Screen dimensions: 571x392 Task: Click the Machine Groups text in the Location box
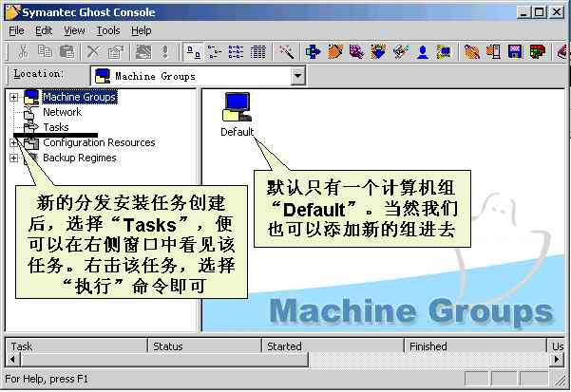click(x=155, y=76)
